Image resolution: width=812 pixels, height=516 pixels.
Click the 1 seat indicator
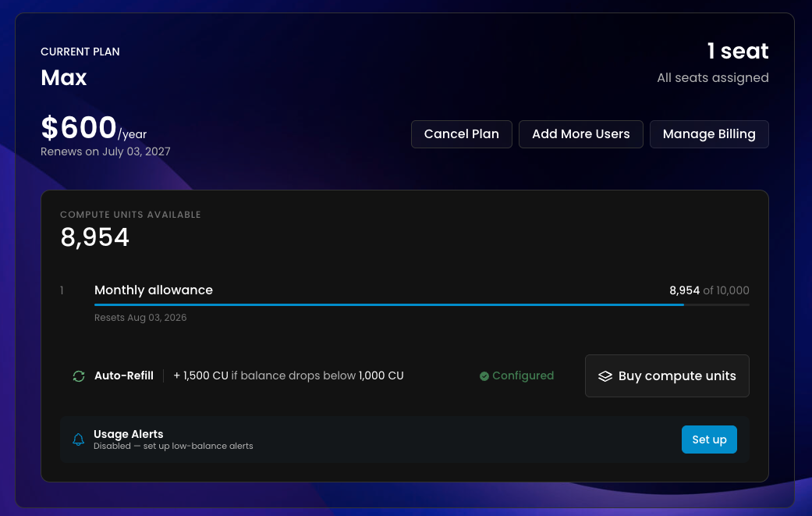pyautogui.click(x=738, y=52)
